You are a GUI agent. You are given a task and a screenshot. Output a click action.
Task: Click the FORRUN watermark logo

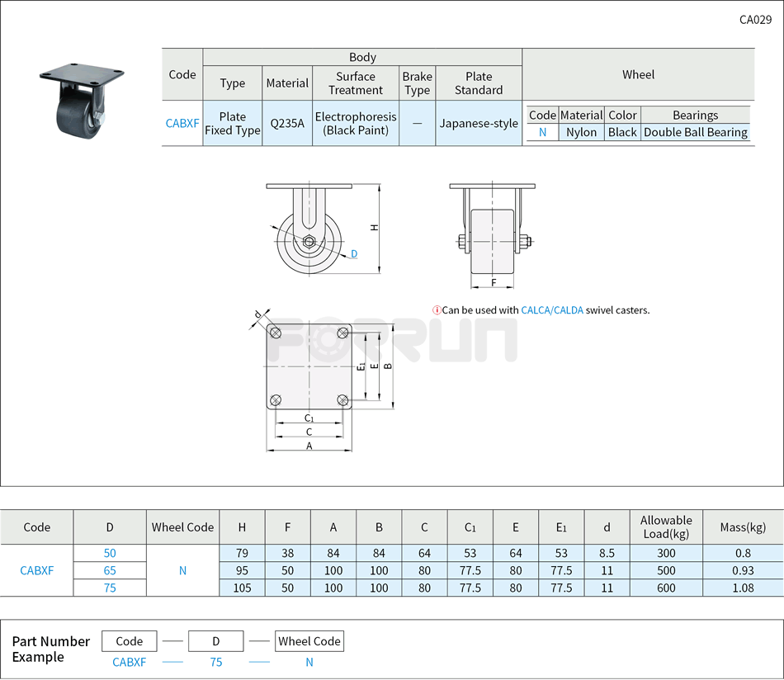[393, 339]
